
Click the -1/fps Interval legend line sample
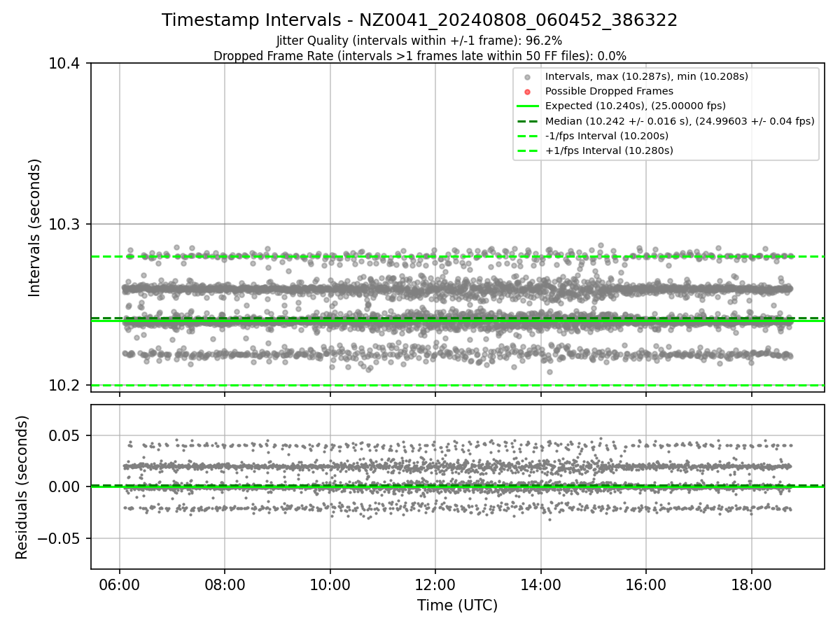[528, 136]
